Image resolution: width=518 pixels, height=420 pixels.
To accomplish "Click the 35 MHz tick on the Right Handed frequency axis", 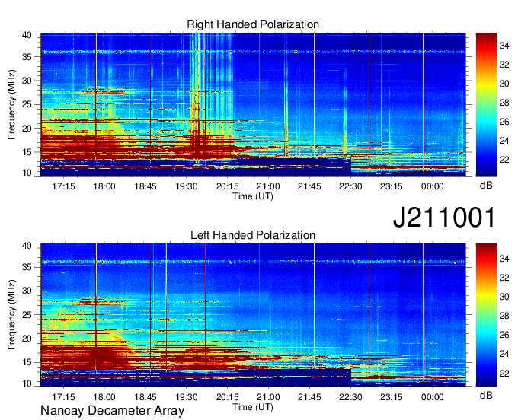I will 27,57.
